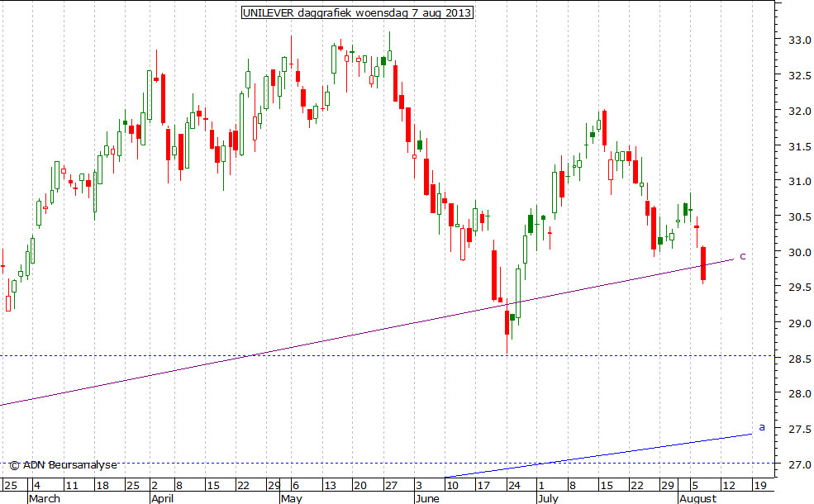The height and width of the screenshot is (504, 814).
Task: Choose the 29.0 price axis label
Action: coord(799,323)
